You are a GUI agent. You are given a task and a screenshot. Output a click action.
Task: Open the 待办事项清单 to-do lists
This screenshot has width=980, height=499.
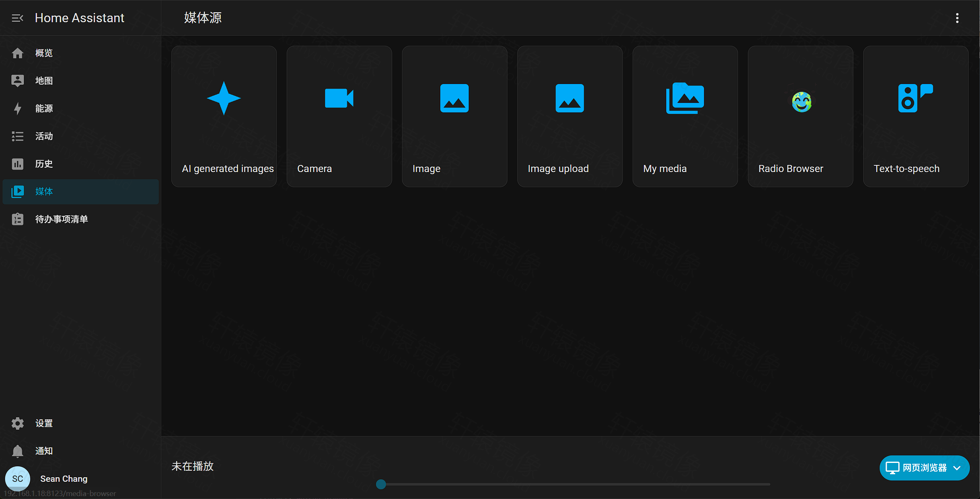point(81,219)
